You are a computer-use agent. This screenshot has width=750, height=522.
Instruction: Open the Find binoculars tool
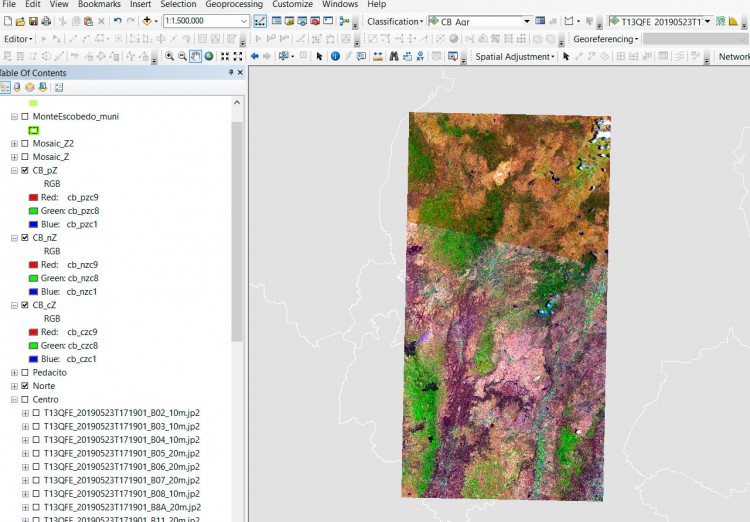tap(394, 56)
